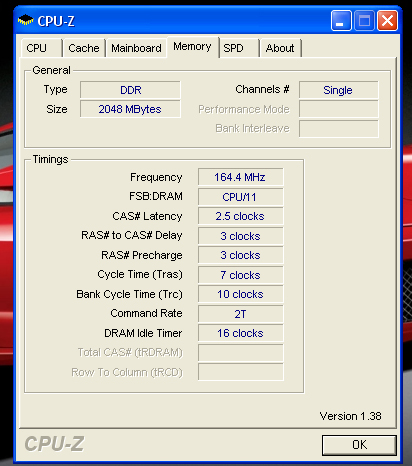Image resolution: width=412 pixels, height=466 pixels.
Task: Click the Version 1.38 text
Action: tap(350, 416)
